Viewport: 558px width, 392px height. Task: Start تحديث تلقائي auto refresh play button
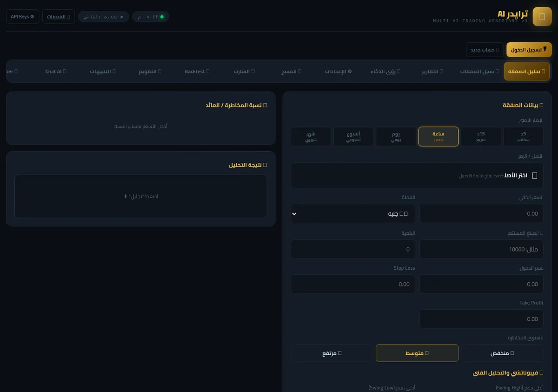pos(103,17)
